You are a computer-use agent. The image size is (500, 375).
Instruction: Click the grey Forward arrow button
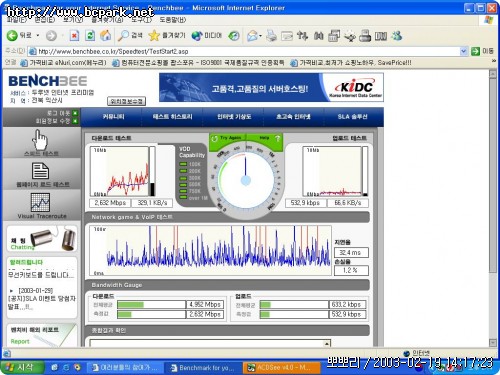(51, 36)
